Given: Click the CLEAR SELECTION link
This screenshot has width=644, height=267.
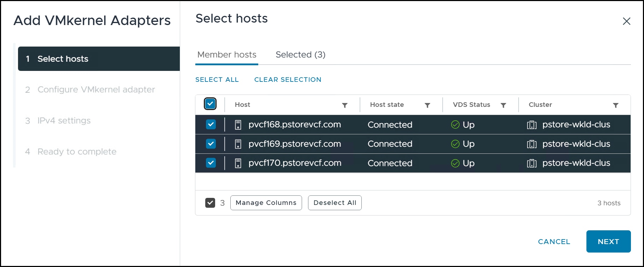Looking at the screenshot, I should click(x=288, y=80).
